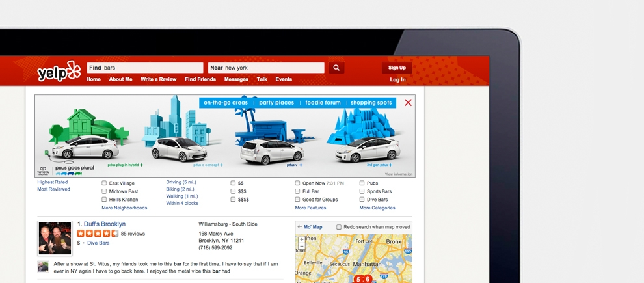Click prius plug-in hybrid link

click(x=126, y=165)
